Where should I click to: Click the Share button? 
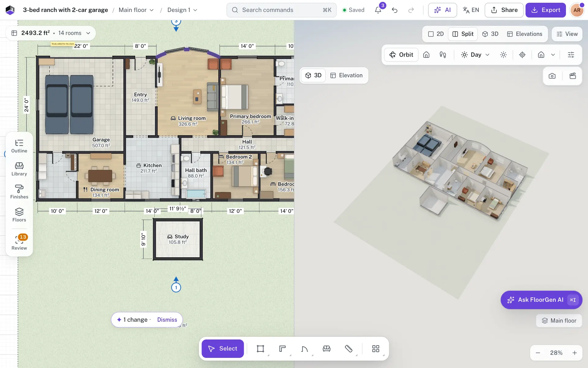tap(504, 10)
